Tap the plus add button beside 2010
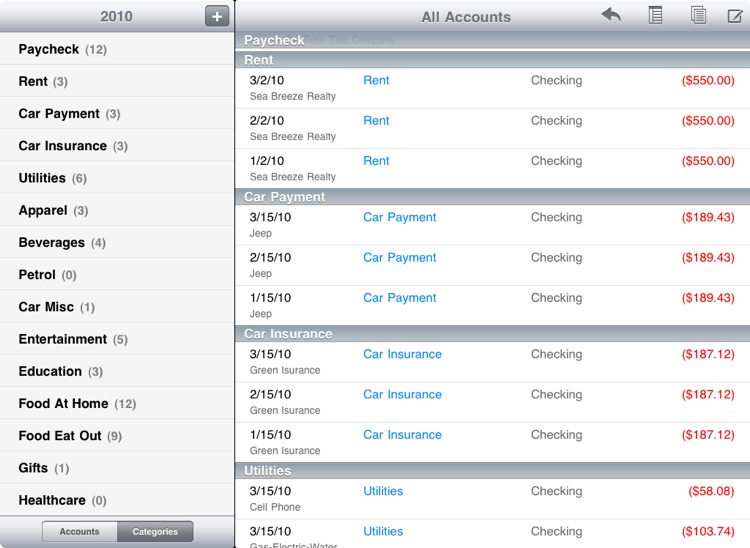 217,16
